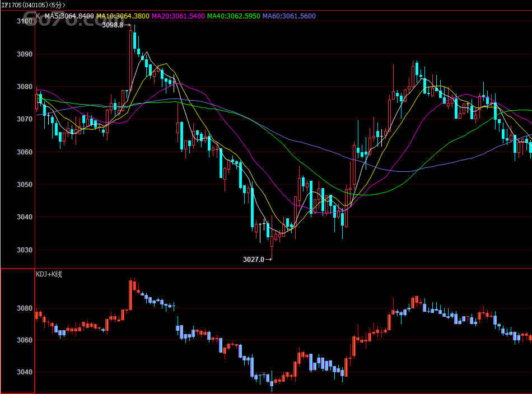Image resolution: width=532 pixels, height=394 pixels.
Task: Click the K label before MA5
Action: [38, 16]
